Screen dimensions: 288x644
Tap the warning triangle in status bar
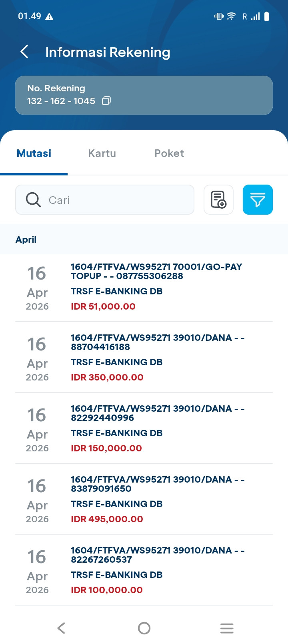(49, 16)
